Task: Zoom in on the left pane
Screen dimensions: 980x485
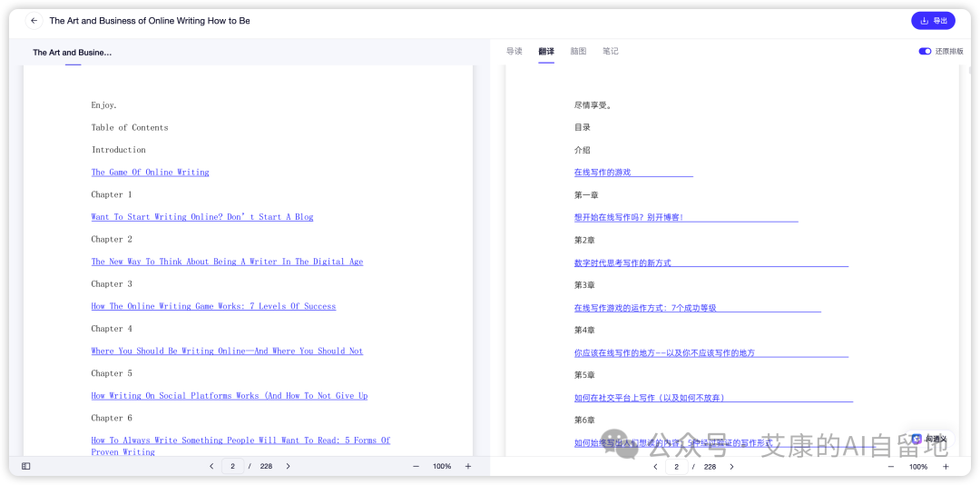Action: 468,466
